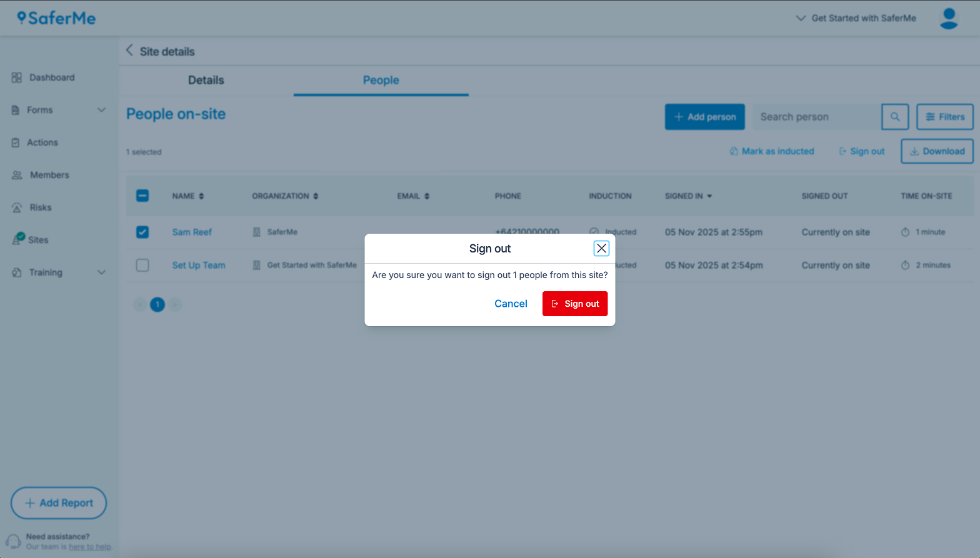Open Risks in the sidebar

[40, 207]
